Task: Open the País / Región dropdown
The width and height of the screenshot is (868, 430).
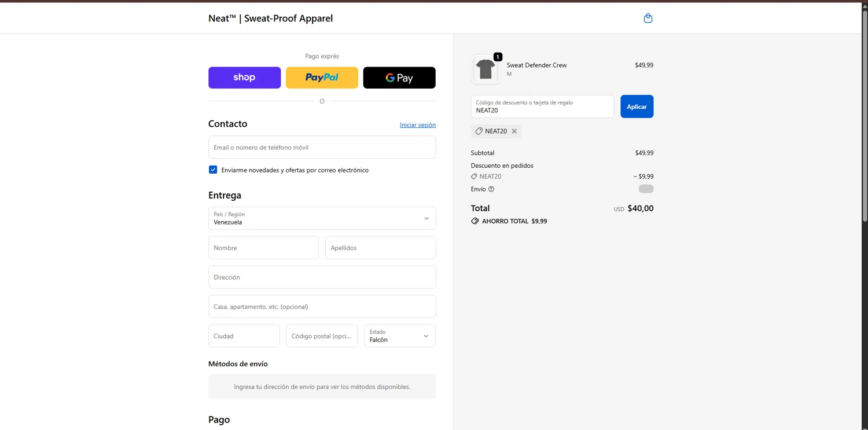Action: 322,218
